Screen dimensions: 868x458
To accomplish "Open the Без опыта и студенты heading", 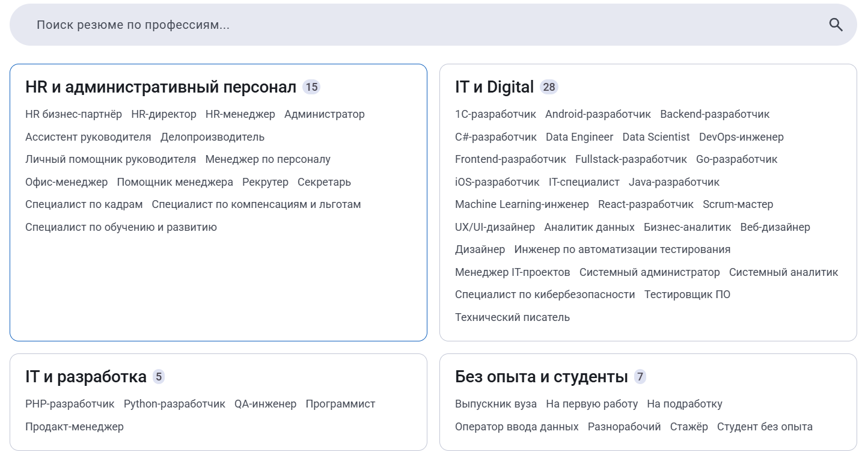I will tap(542, 377).
